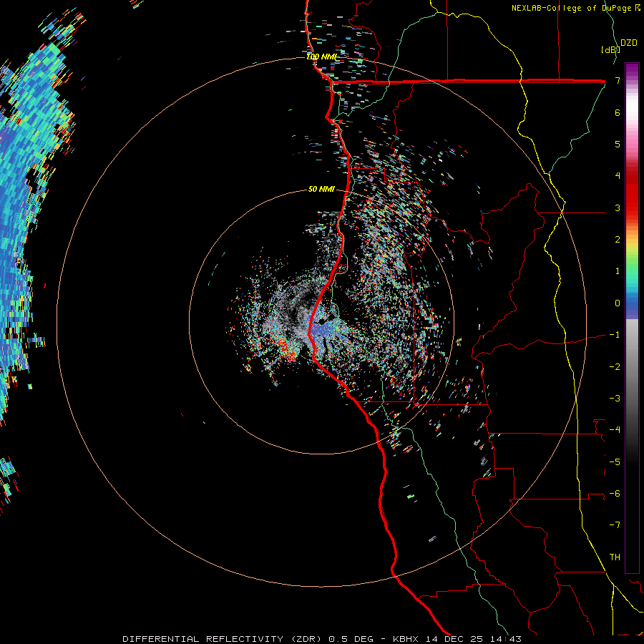
Task: Click the 'DZD' legend title
Action: coord(628,43)
